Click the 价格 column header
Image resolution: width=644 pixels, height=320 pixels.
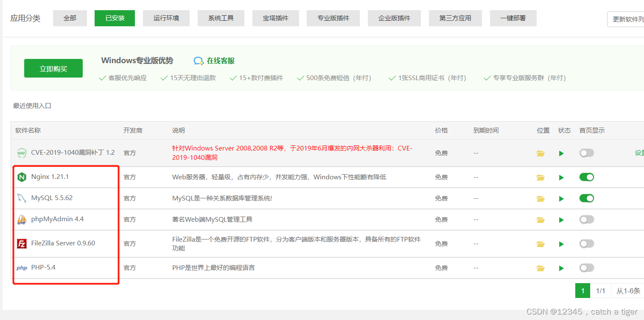click(441, 131)
